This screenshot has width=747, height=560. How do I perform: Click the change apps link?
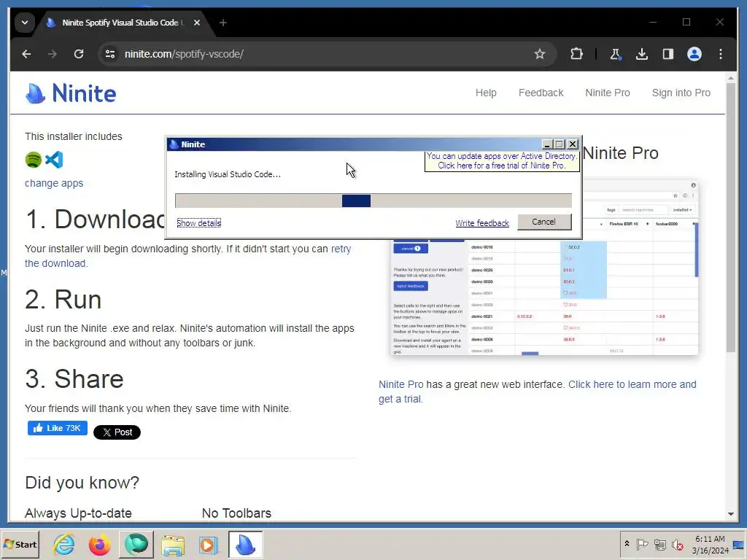tap(54, 183)
